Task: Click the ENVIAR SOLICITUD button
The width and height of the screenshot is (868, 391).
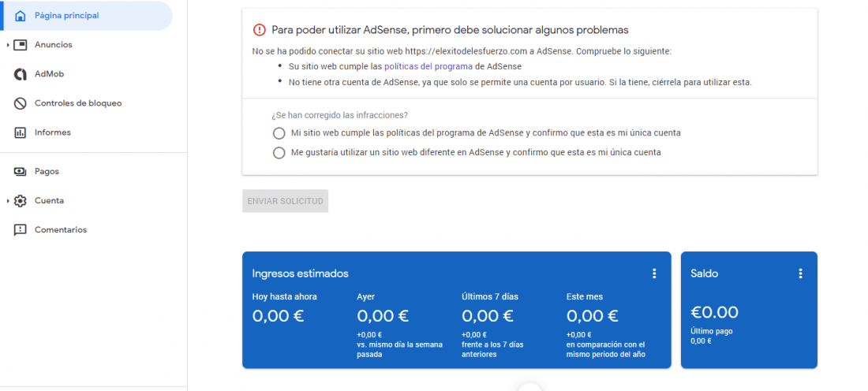Action: [x=285, y=201]
